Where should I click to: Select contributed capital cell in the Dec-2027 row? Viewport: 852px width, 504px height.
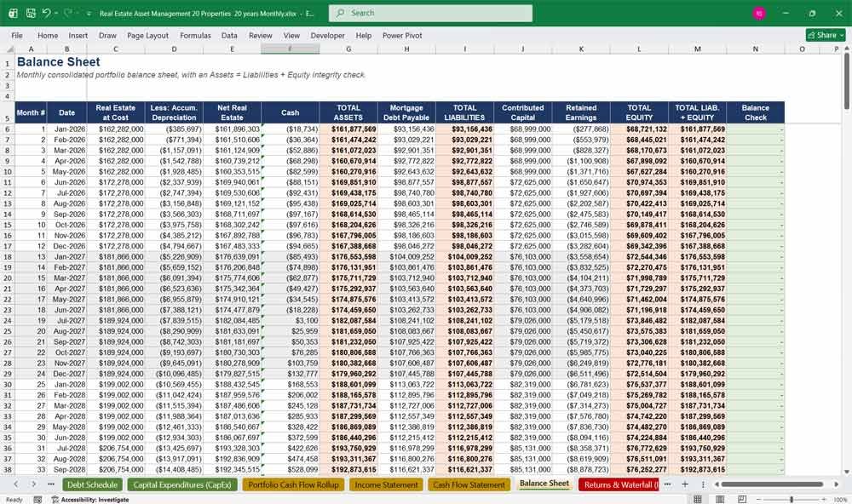coord(523,375)
